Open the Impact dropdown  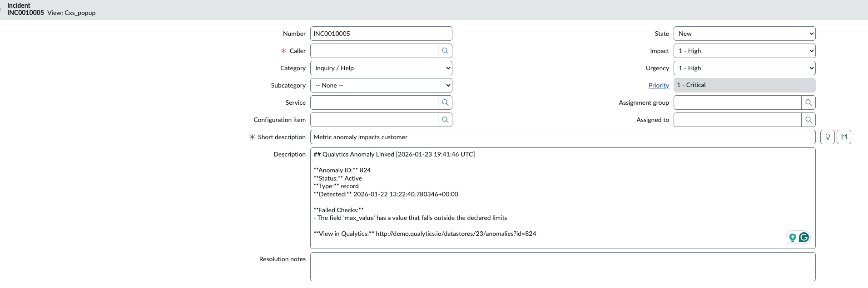[x=744, y=51]
